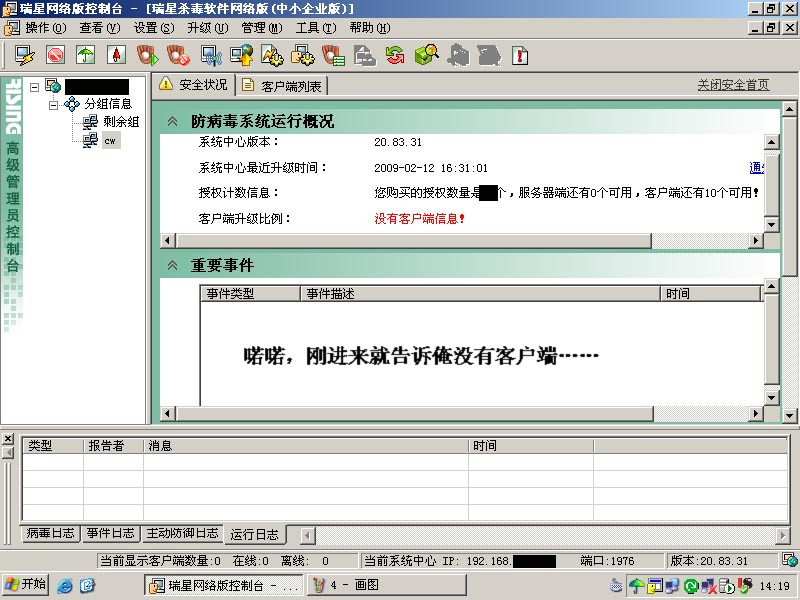Close the bottom log panel with the X button
800x600 pixels.
(8, 439)
